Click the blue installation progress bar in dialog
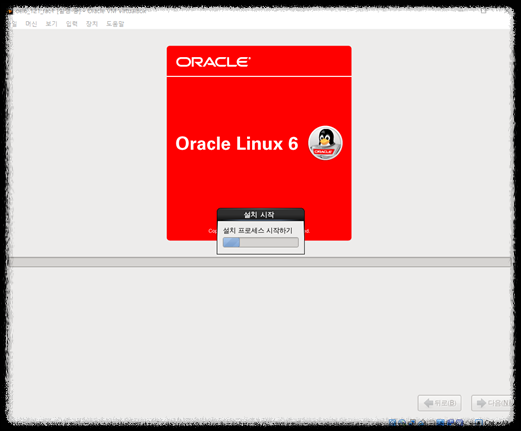Viewport: 521px width, 431px height. 261,242
